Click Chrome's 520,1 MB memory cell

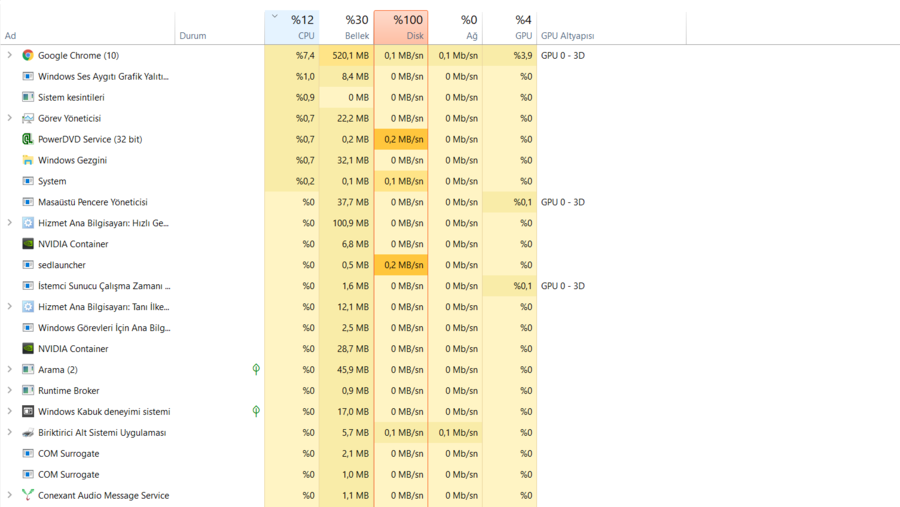click(346, 56)
